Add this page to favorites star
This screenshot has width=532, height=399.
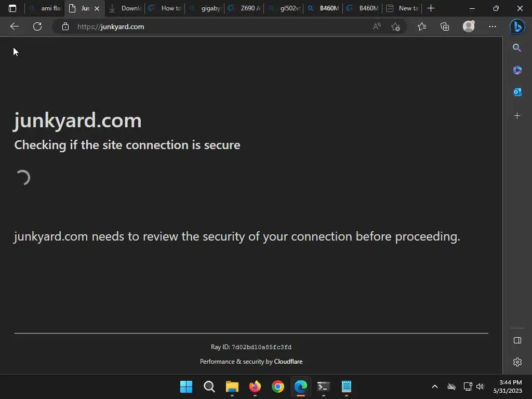click(395, 26)
